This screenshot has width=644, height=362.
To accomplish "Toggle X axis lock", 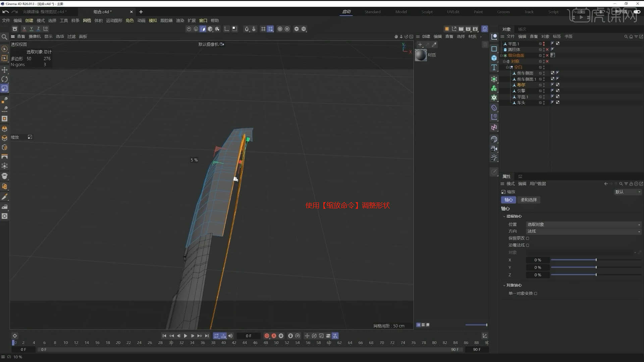I will coord(24,29).
